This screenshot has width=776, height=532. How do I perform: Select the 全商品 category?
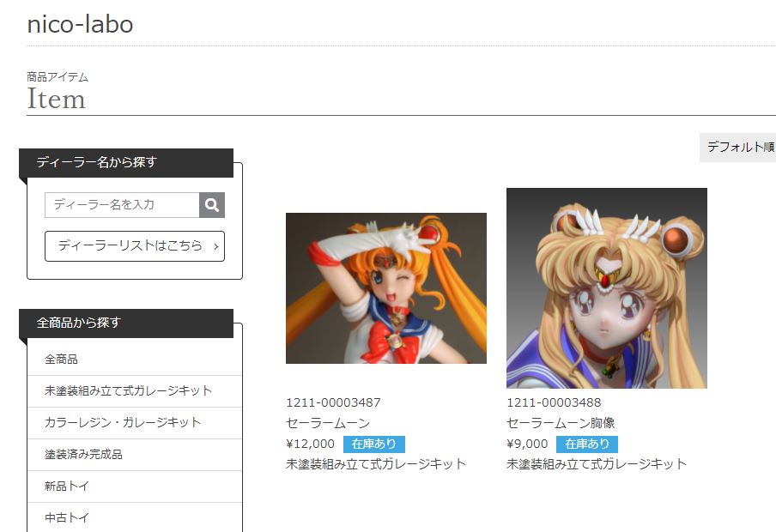coord(135,360)
